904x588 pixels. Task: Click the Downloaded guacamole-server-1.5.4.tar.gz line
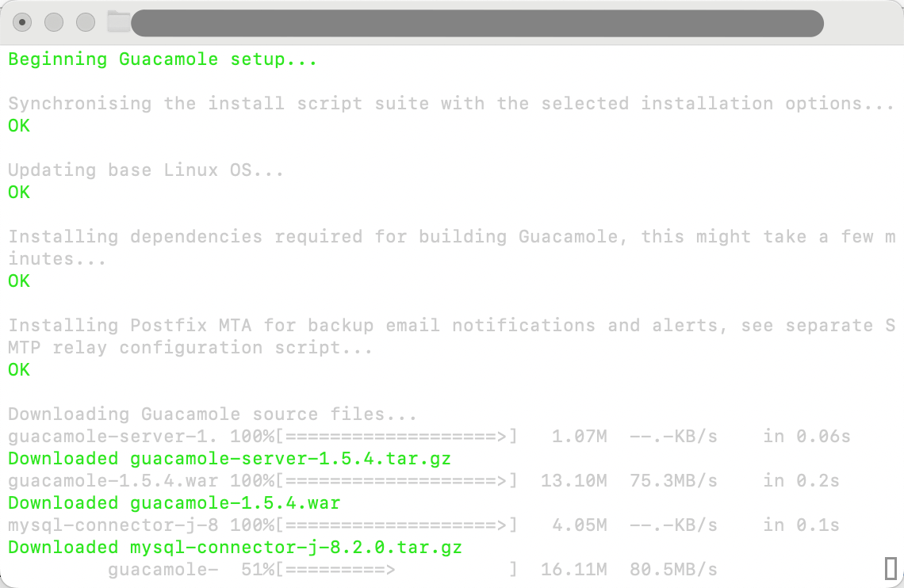pos(230,458)
